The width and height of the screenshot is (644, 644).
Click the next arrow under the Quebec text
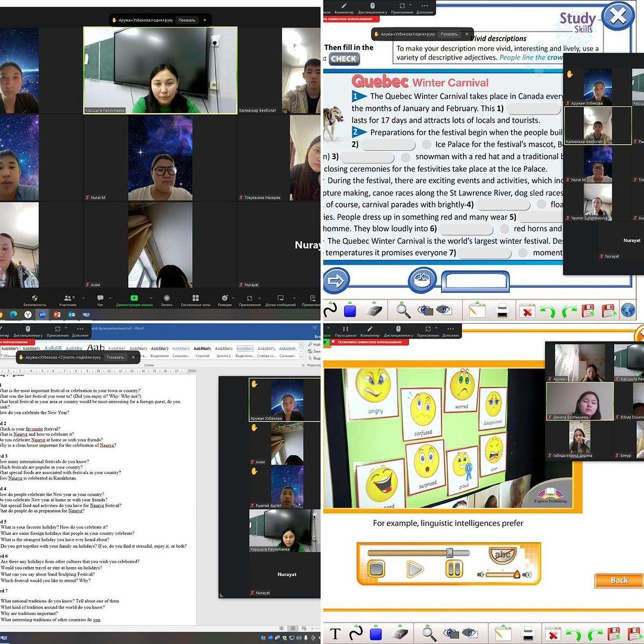(336, 280)
